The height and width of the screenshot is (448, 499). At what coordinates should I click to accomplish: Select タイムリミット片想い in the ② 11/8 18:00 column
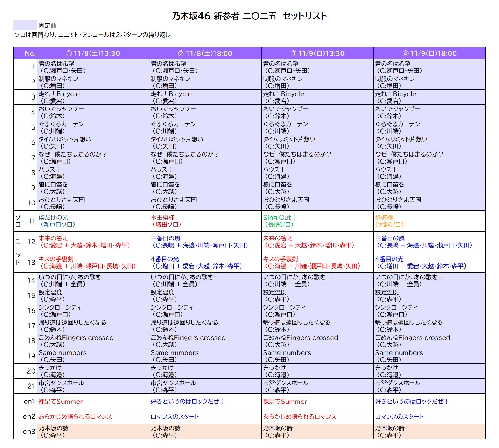(205, 142)
